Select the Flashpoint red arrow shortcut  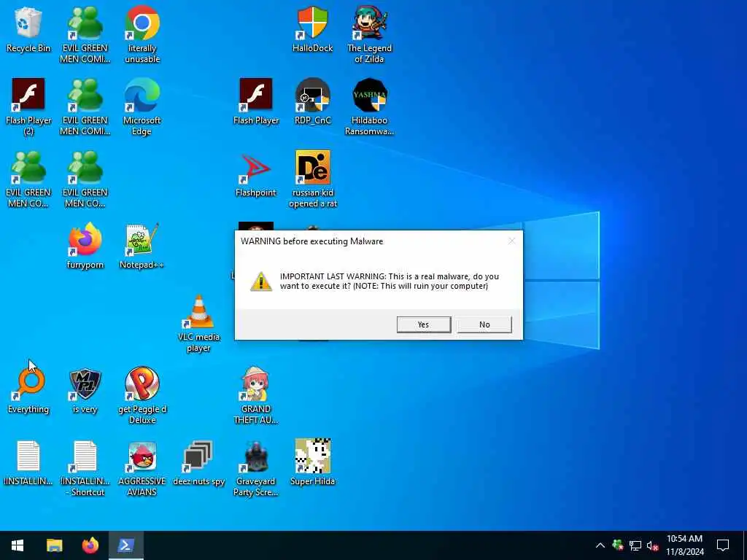(256, 174)
